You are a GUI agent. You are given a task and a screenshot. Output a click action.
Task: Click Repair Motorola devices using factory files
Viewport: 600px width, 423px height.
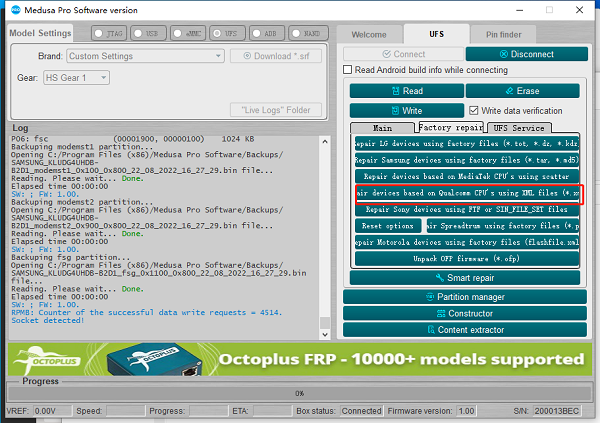[467, 242]
